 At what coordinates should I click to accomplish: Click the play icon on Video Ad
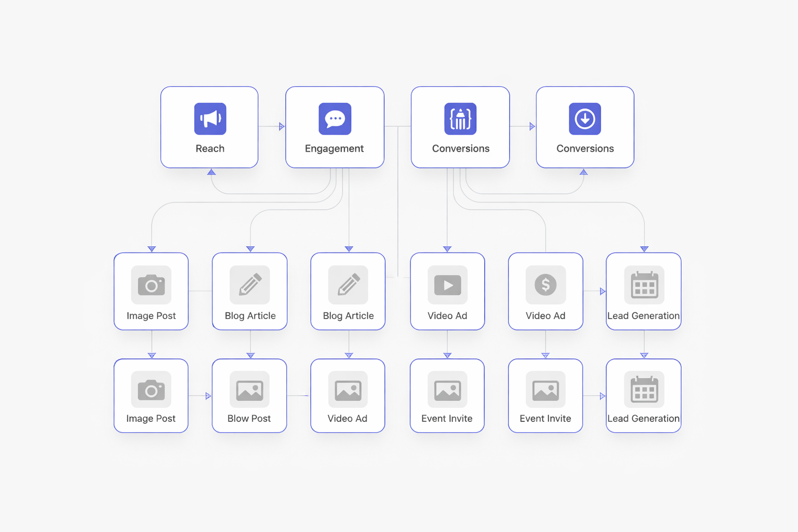pos(447,285)
